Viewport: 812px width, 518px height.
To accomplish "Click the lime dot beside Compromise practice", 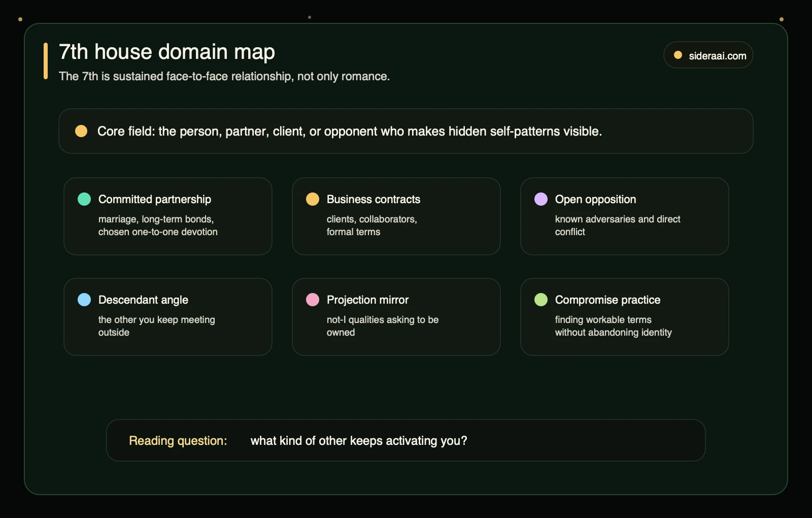I will coord(541,300).
